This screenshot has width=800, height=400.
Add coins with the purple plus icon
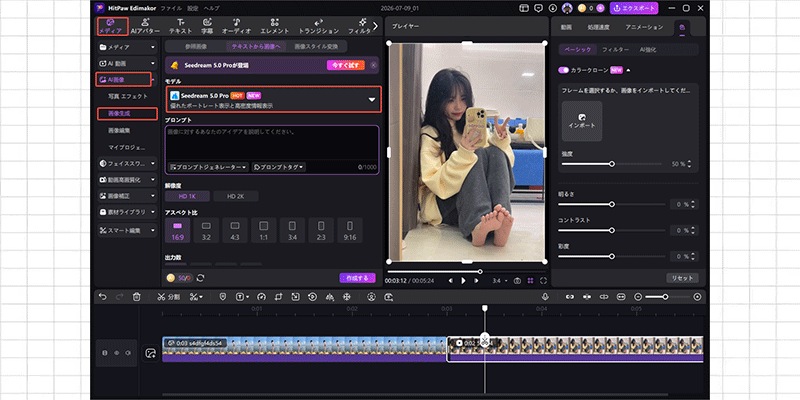pyautogui.click(x=601, y=8)
